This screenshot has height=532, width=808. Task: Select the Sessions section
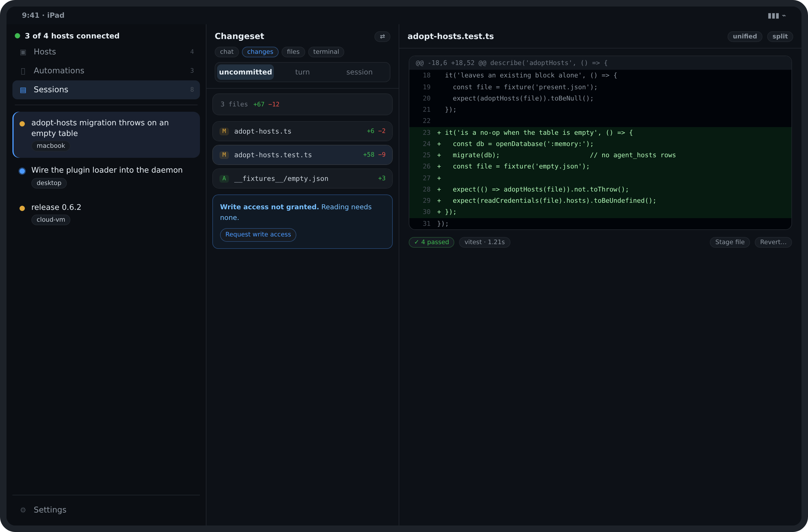point(106,90)
